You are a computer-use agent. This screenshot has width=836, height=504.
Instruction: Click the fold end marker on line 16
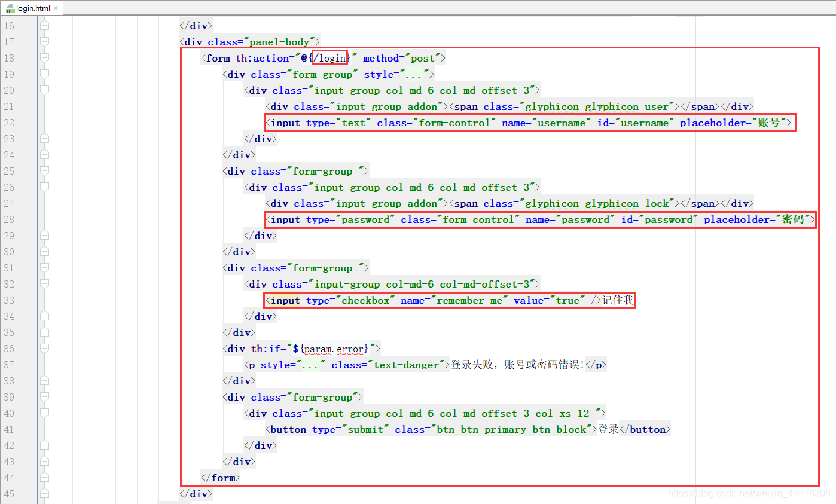[x=44, y=26]
